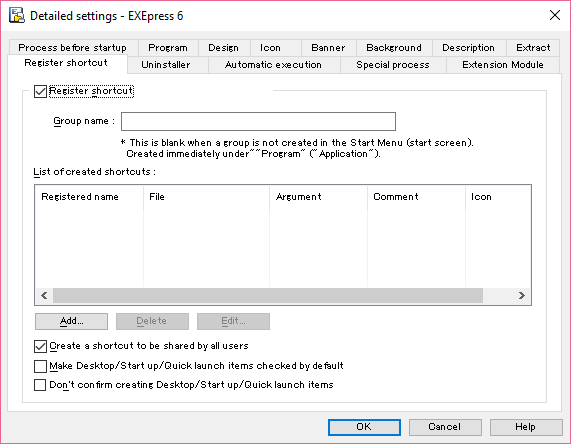Viewport: 571px width, 444px height.
Task: Go to the Extension Module tab
Action: (503, 65)
